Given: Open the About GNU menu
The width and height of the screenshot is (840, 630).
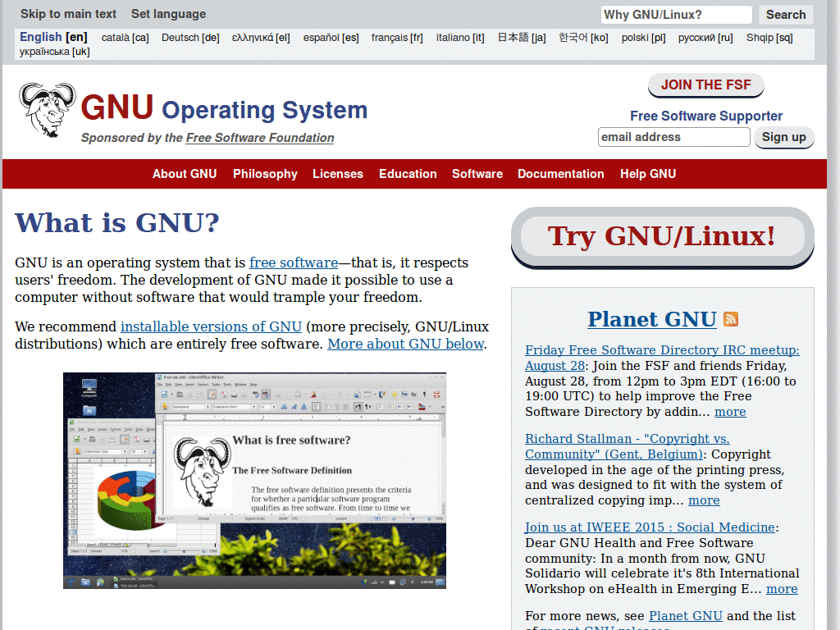Looking at the screenshot, I should tap(185, 174).
